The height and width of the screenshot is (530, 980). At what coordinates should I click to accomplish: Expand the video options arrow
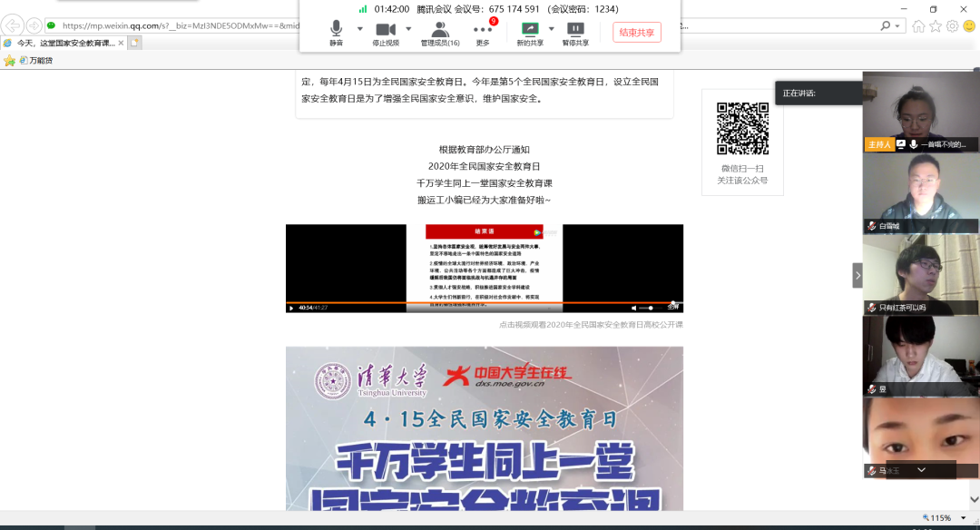tap(409, 29)
